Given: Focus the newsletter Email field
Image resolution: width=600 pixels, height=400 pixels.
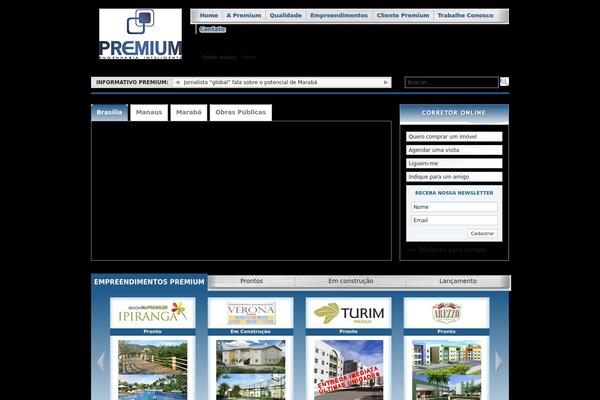Looking at the screenshot, I should click(x=454, y=220).
